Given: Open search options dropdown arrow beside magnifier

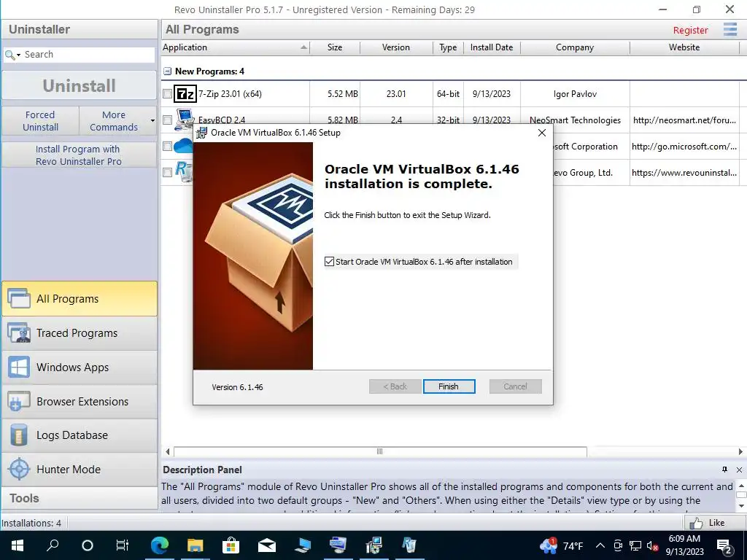Looking at the screenshot, I should 18,55.
